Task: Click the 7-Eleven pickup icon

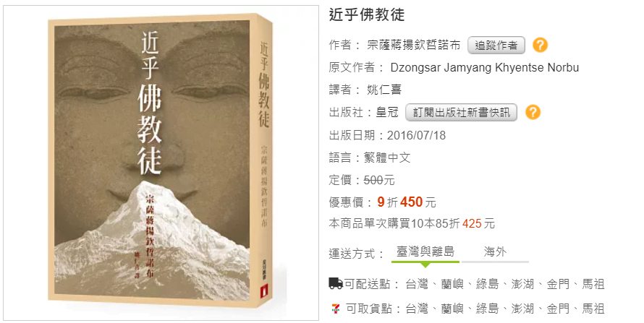Action: 336,309
